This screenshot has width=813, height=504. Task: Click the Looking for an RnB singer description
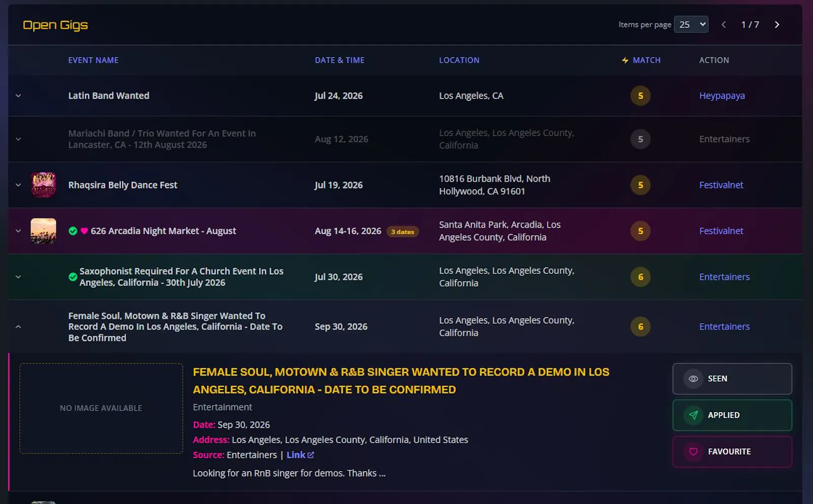pyautogui.click(x=289, y=473)
